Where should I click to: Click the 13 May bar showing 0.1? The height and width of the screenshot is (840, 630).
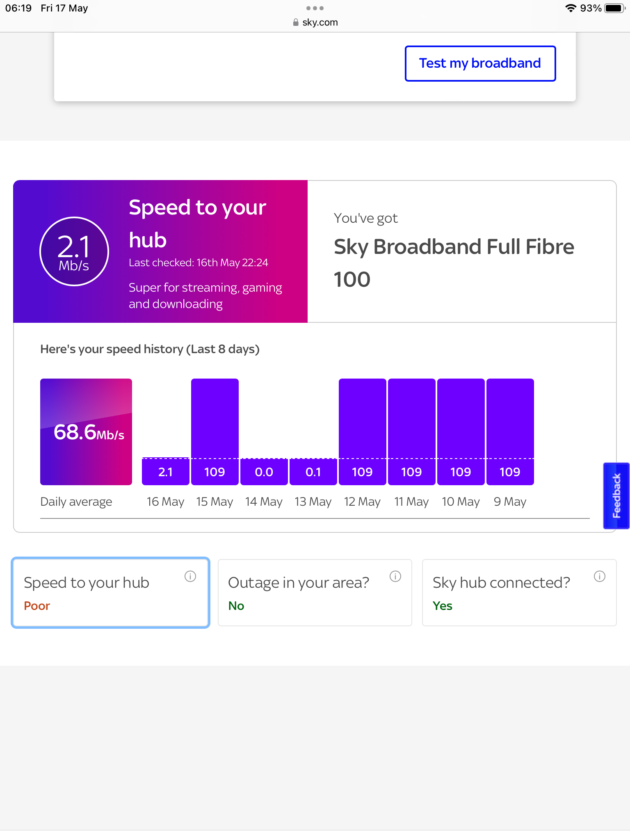click(313, 472)
